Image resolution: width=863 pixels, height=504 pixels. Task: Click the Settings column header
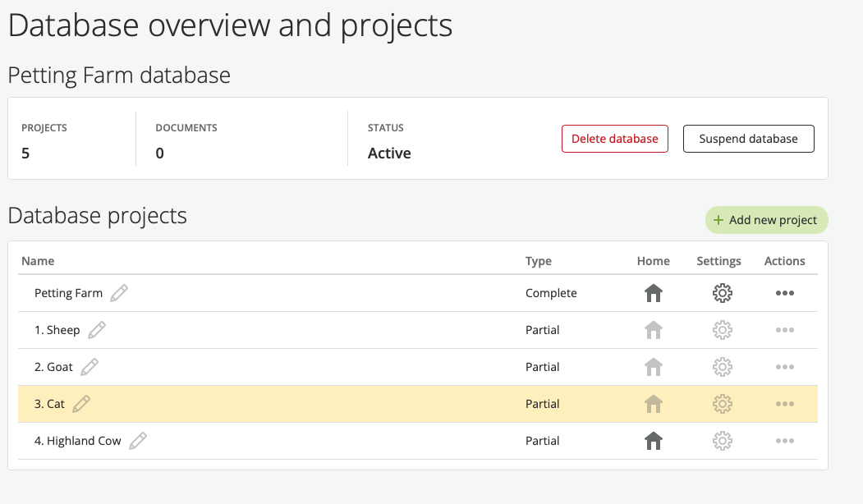click(718, 261)
